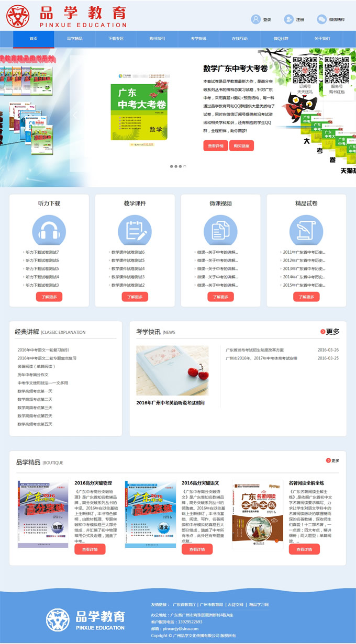The image size is (356, 644).
Task: Open the 首页 navigation tab
Action: coord(34,39)
